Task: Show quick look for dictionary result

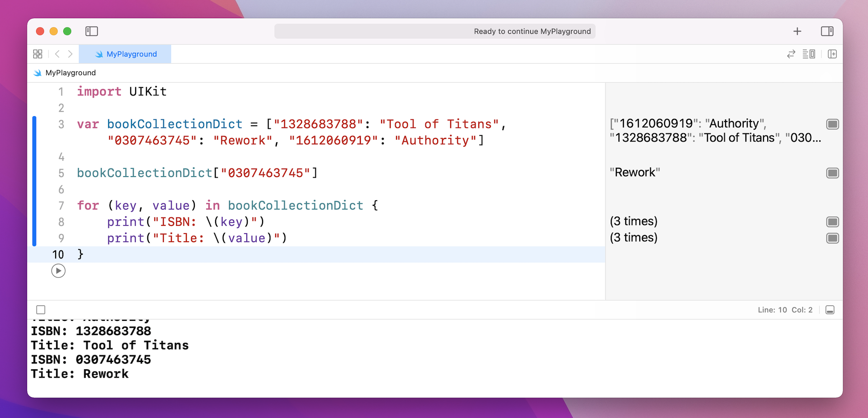Action: [x=832, y=124]
